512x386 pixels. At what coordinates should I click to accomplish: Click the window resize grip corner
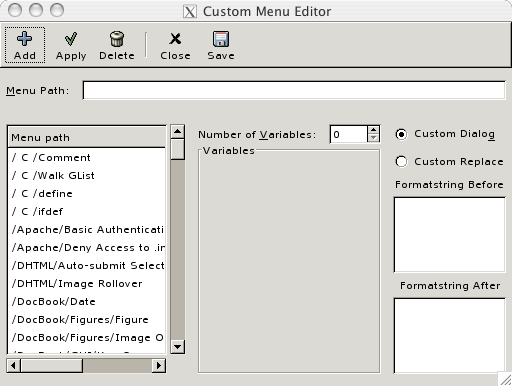point(505,379)
